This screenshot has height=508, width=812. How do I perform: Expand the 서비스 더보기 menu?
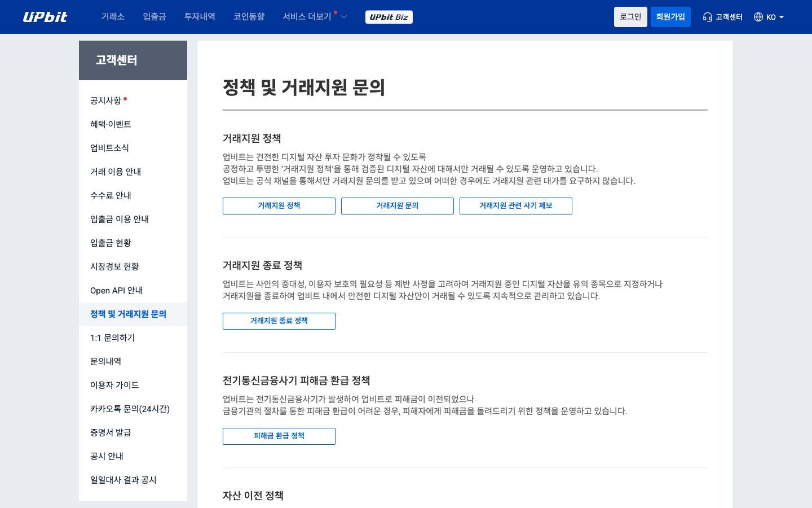pos(315,17)
